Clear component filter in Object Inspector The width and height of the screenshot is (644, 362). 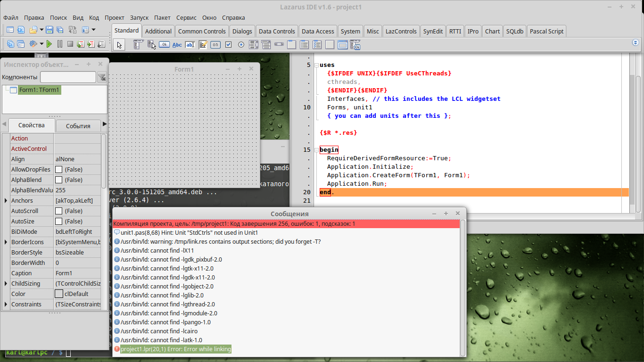(x=101, y=77)
